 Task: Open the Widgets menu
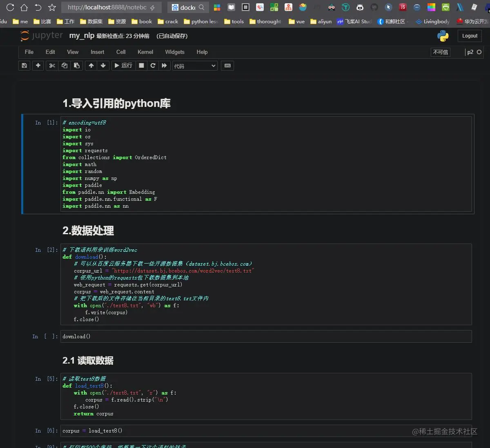point(175,52)
